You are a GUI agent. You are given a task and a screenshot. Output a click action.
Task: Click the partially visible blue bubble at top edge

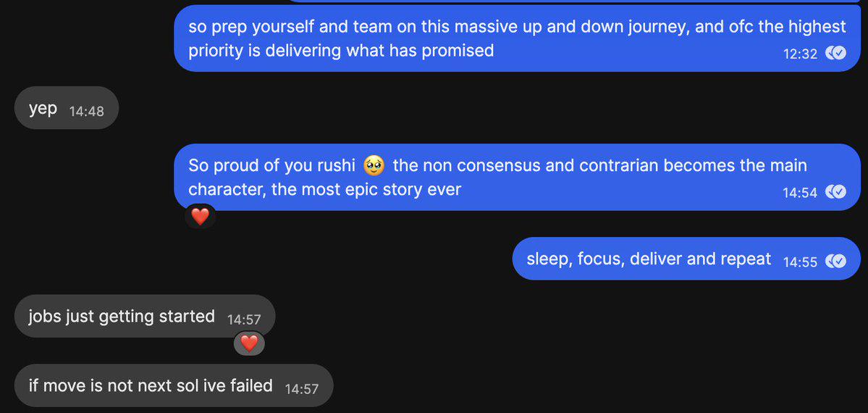[573, 1]
